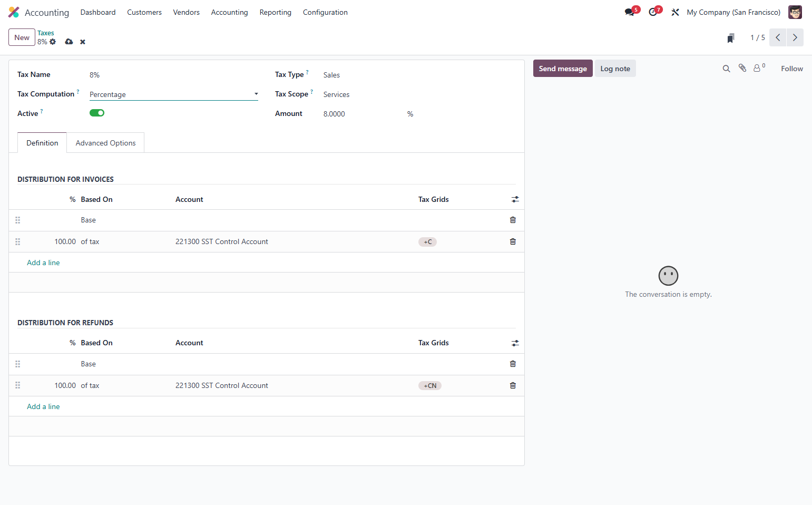Open the Tax Computation dropdown
This screenshot has width=812, height=505.
pos(174,94)
